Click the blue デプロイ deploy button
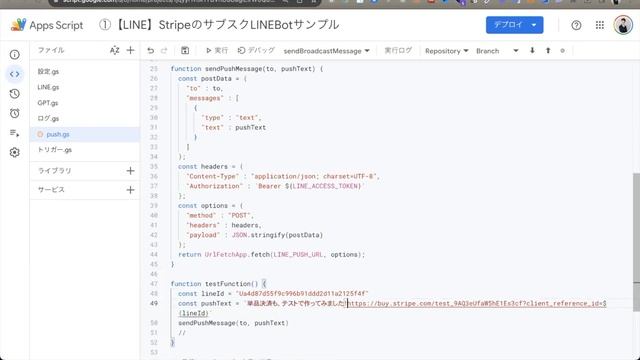640x360 pixels. (x=514, y=25)
